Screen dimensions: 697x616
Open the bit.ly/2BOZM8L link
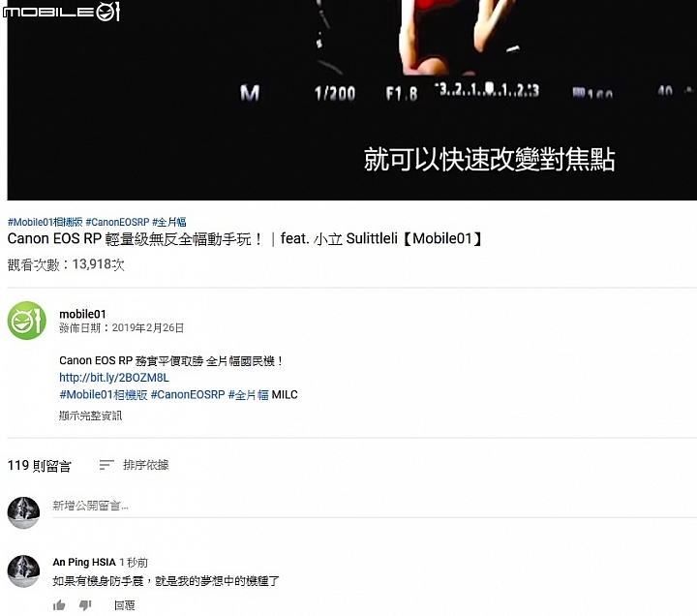pos(114,378)
